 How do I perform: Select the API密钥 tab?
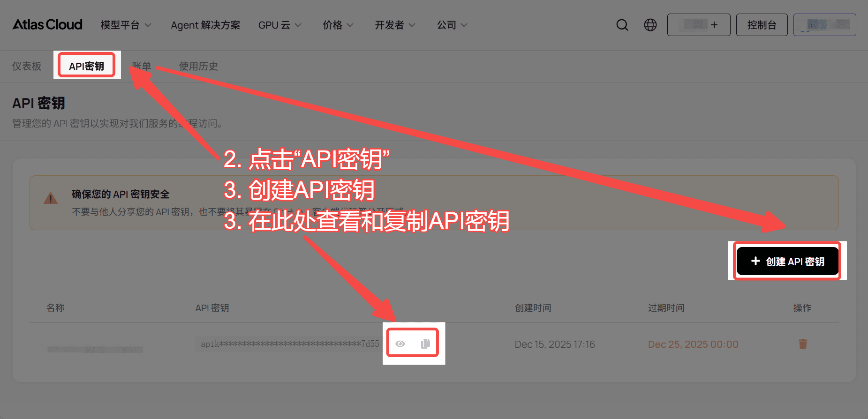[x=86, y=66]
